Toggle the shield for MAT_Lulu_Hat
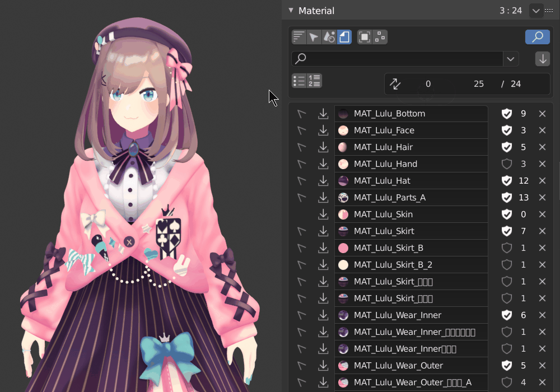The width and height of the screenshot is (560, 392). [x=507, y=181]
